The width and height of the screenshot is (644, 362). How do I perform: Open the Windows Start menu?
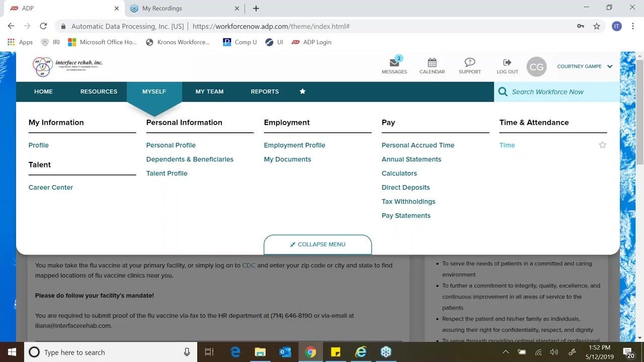(12, 352)
